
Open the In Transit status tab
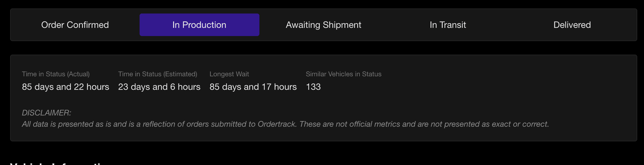(448, 25)
